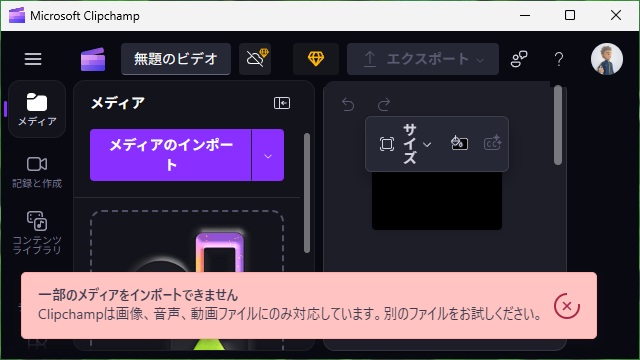Select the メディア sidebar tab

(37, 109)
